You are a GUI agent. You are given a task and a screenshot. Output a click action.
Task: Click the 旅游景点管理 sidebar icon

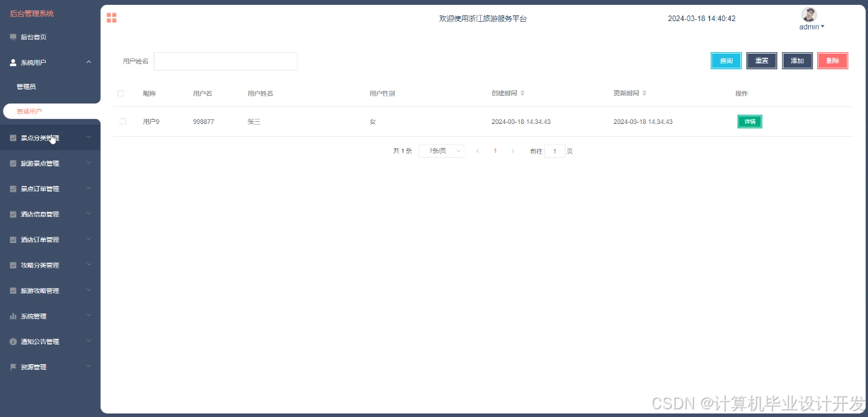click(x=13, y=163)
